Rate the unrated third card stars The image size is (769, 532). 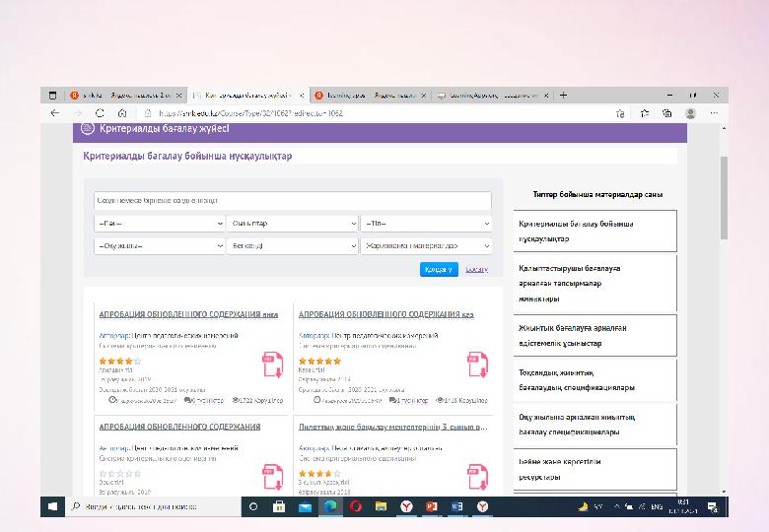(120, 474)
